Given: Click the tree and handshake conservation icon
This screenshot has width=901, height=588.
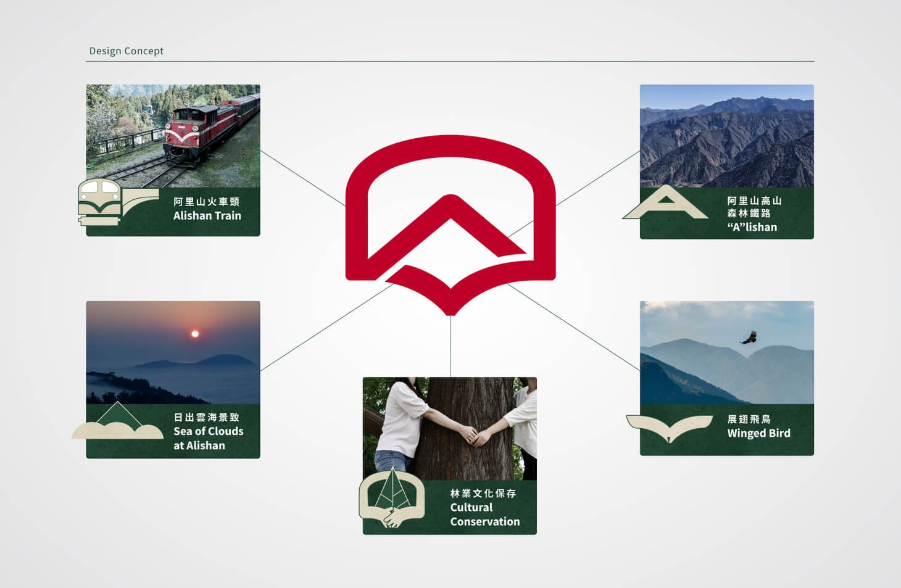Looking at the screenshot, I should click(392, 498).
